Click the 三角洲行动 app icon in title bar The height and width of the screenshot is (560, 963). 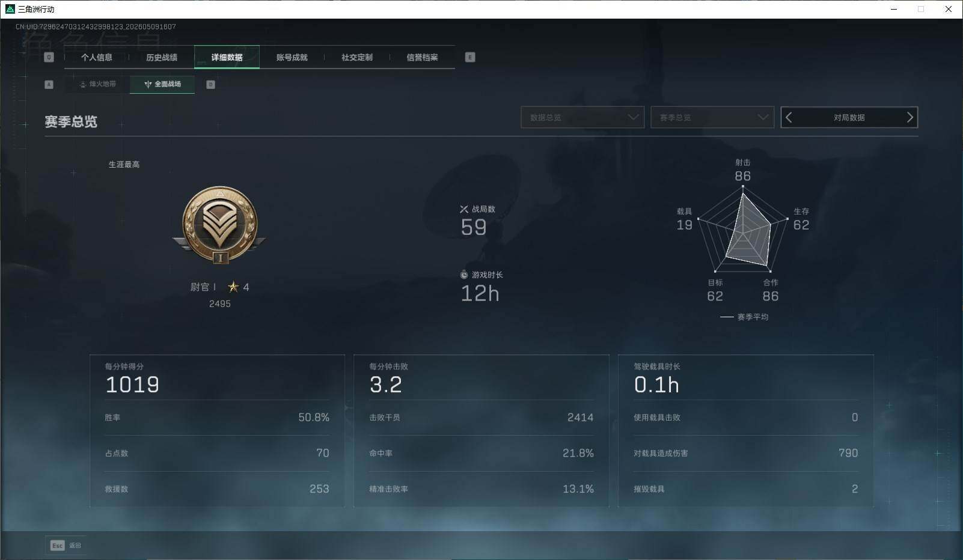[x=10, y=9]
